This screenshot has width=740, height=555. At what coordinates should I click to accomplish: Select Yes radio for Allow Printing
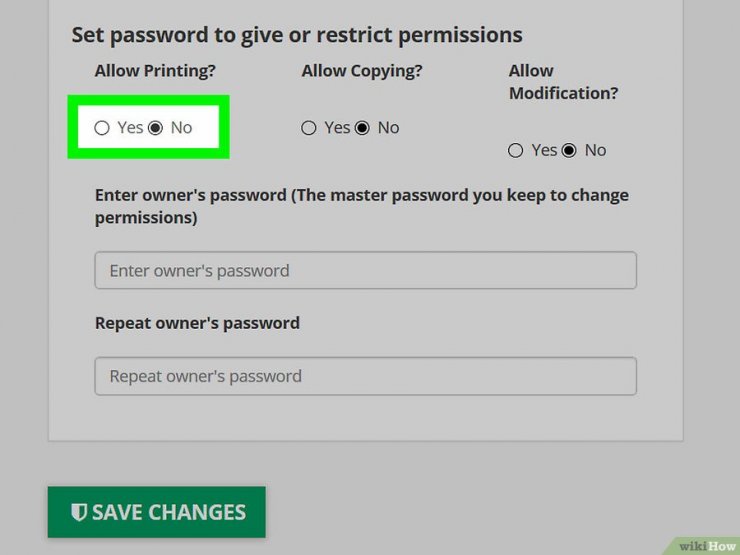[x=101, y=128]
